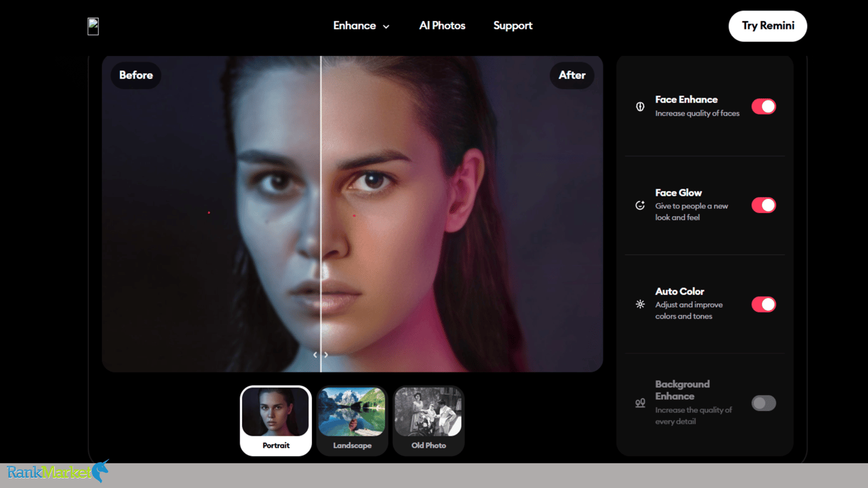This screenshot has height=488, width=868.
Task: Select the Old Photo sample thumbnail
Action: (x=428, y=421)
